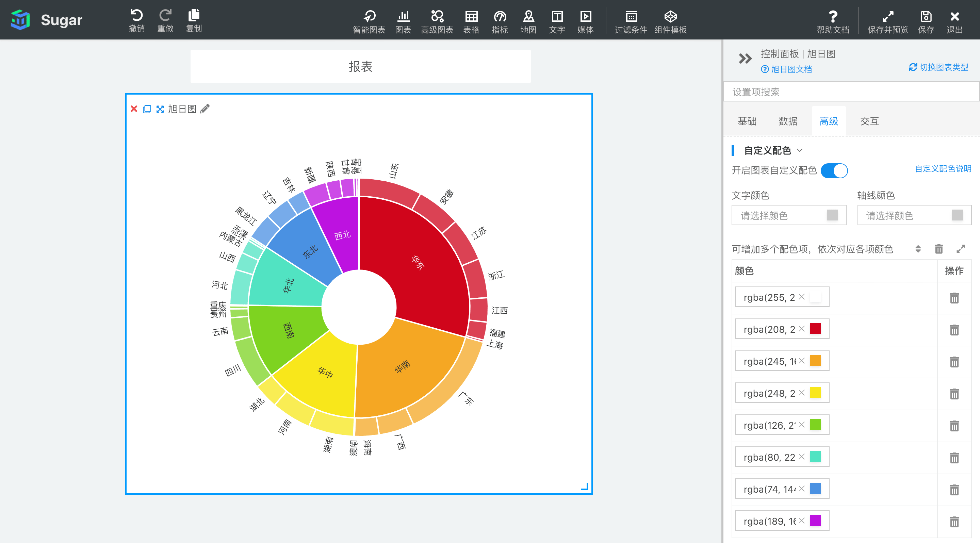
Task: Click the exit (退出) icon
Action: pos(954,22)
